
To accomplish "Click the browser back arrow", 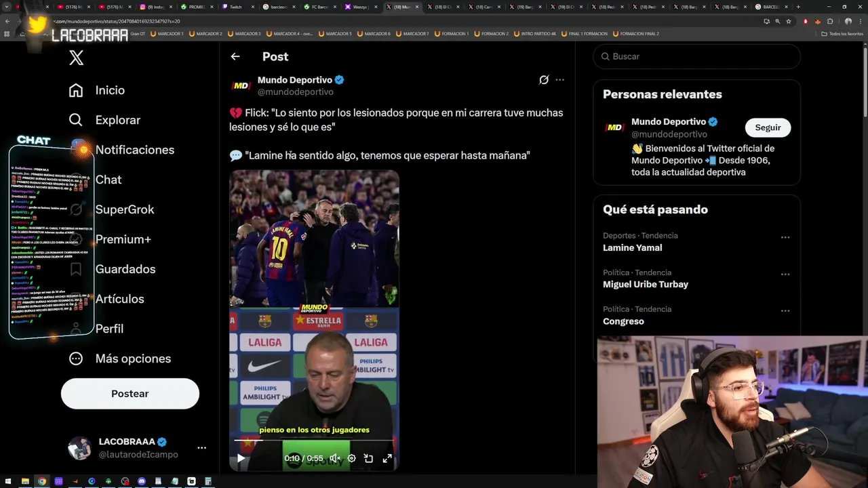I will tap(7, 21).
